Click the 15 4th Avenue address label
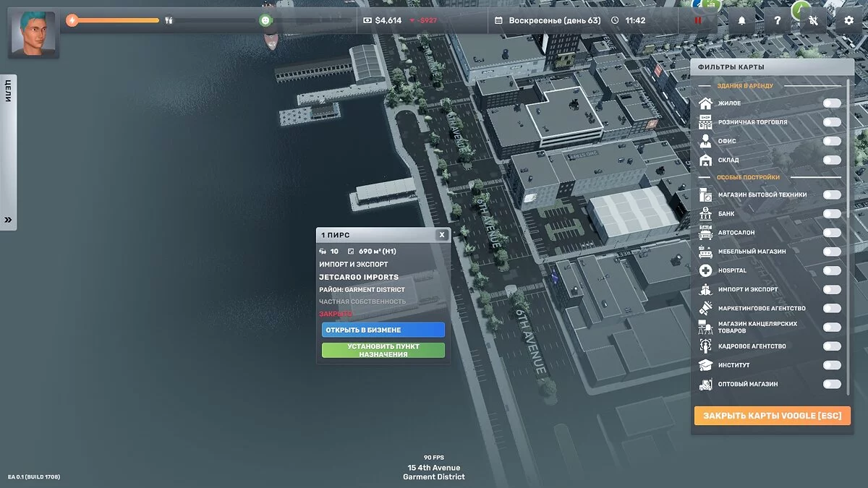The height and width of the screenshot is (488, 868). coord(434,468)
